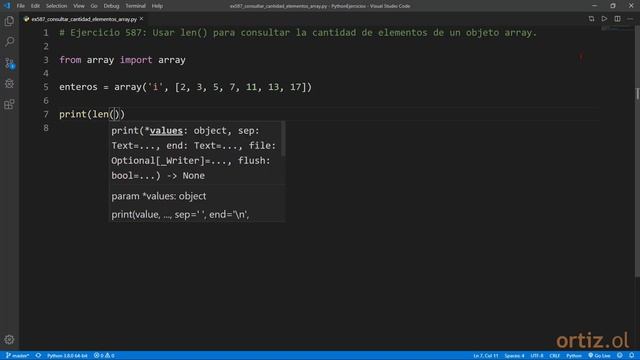The height and width of the screenshot is (360, 640).
Task: Close the ex587 editor tab
Action: coord(142,19)
